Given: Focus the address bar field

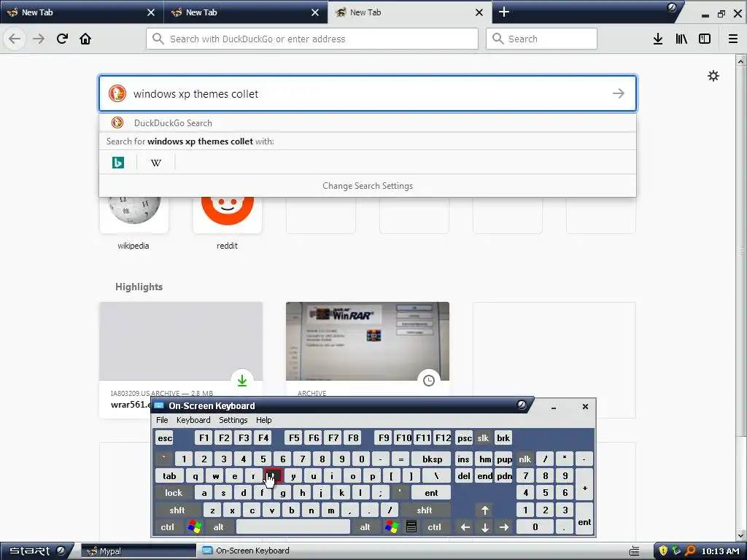Looking at the screenshot, I should [312, 39].
